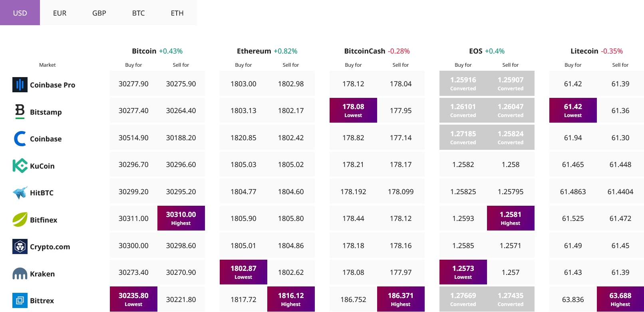Click Bitfinex Litecoin buy price 61.525
This screenshot has width=644, height=312.
[x=573, y=218]
